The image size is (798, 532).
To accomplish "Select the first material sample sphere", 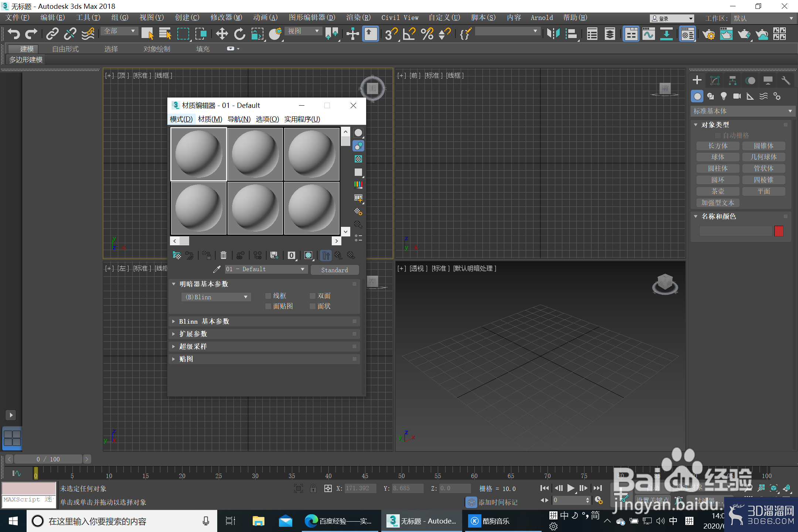I will click(x=199, y=154).
